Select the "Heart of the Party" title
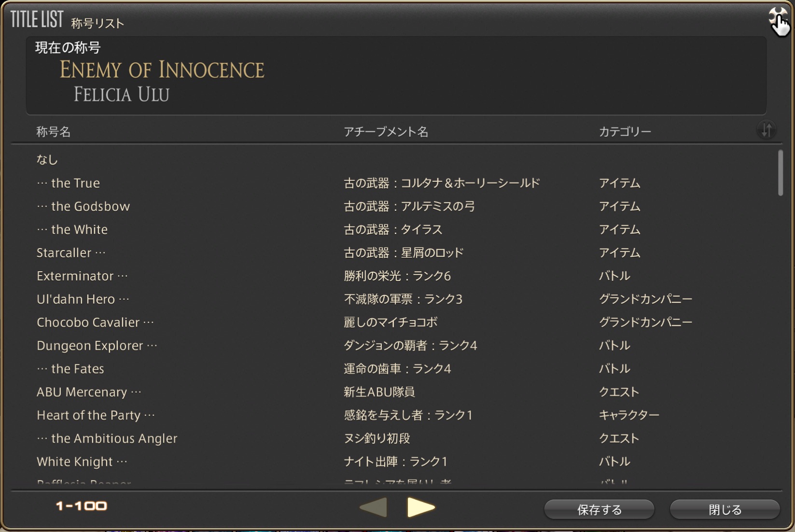The width and height of the screenshot is (795, 532). coord(96,415)
